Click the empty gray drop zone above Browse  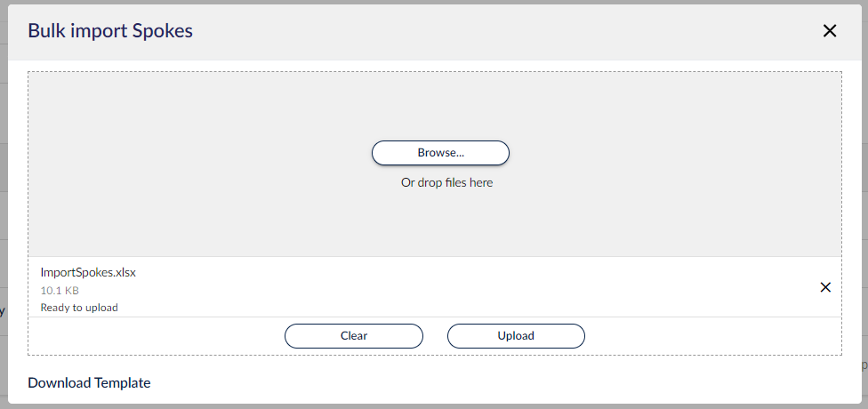point(435,105)
